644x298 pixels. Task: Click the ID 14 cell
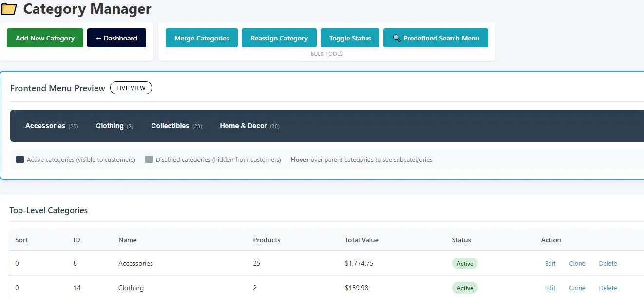(x=77, y=288)
